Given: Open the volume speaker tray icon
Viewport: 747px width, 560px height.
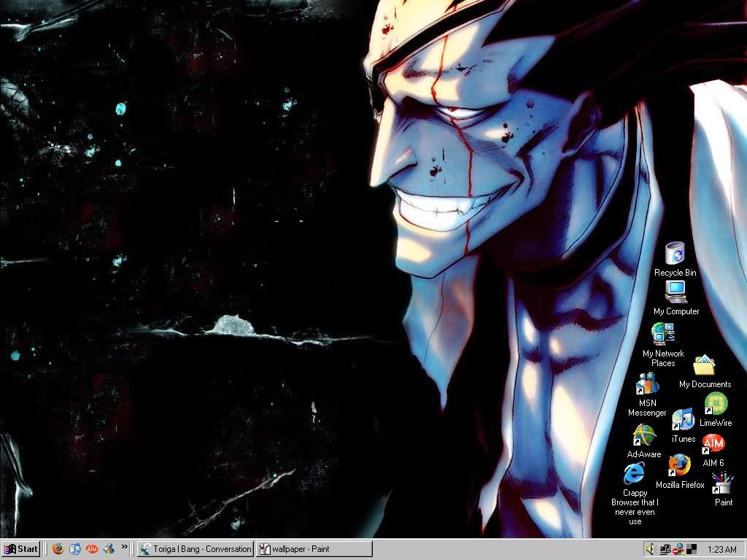Looking at the screenshot, I should (651, 550).
